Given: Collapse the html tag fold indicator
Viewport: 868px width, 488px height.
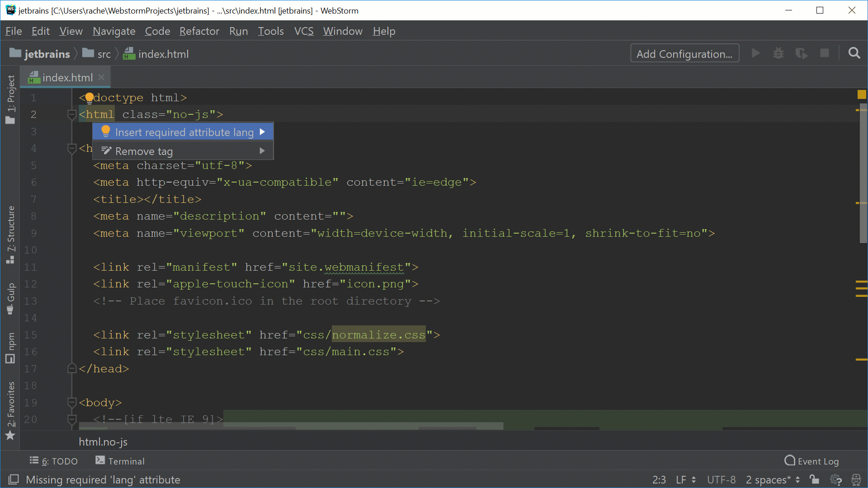Looking at the screenshot, I should [71, 114].
